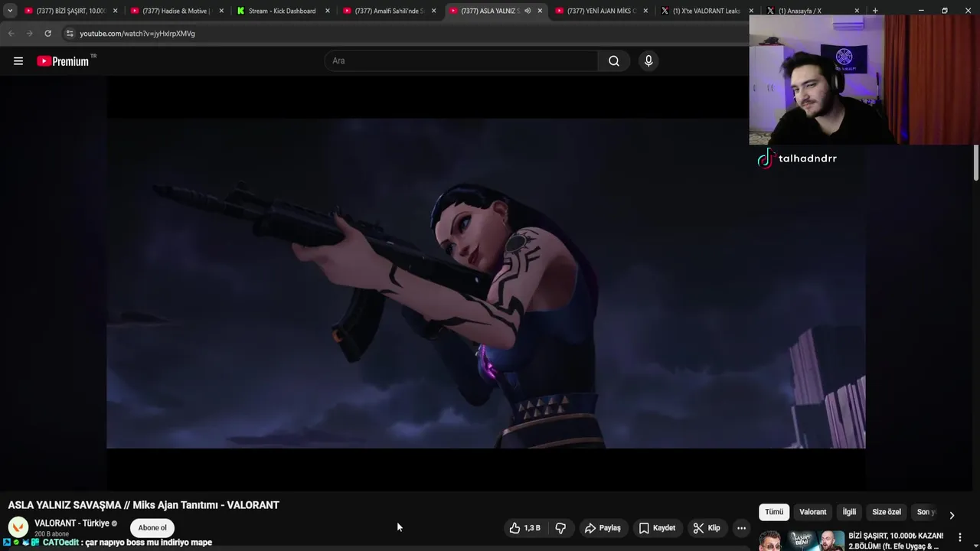
Task: Open the more actions three-dot menu
Action: (741, 528)
